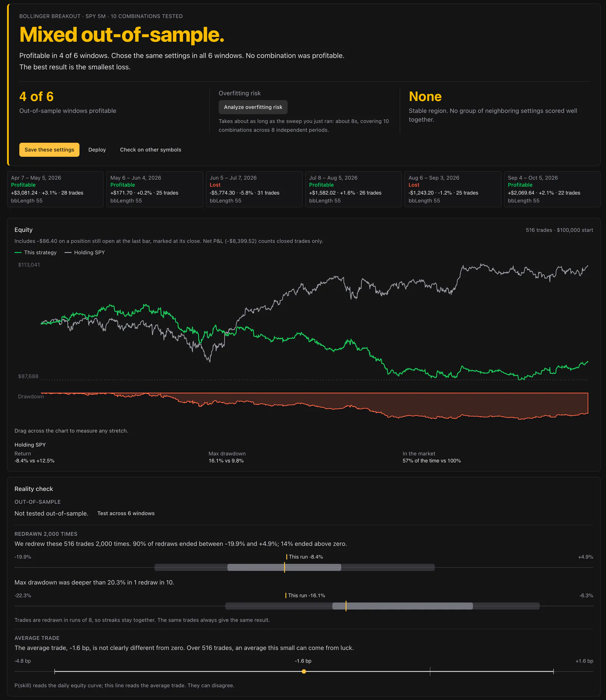Click the 'AVERAGE TRADE' section label
The width and height of the screenshot is (606, 700).
tap(37, 638)
